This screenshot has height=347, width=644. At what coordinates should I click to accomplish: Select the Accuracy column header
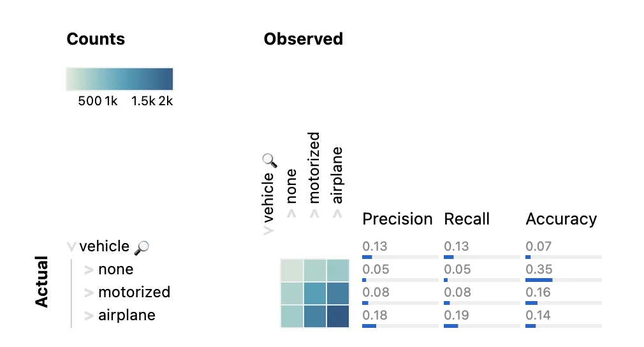pyautogui.click(x=561, y=219)
